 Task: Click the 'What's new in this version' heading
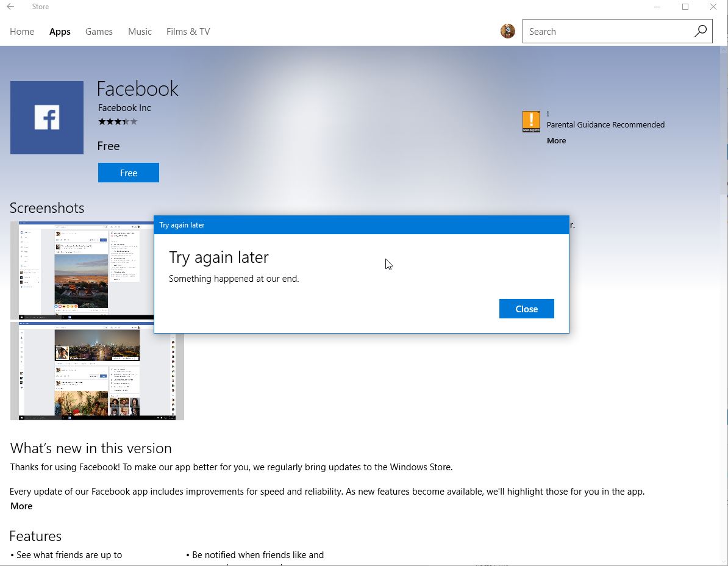tap(91, 448)
